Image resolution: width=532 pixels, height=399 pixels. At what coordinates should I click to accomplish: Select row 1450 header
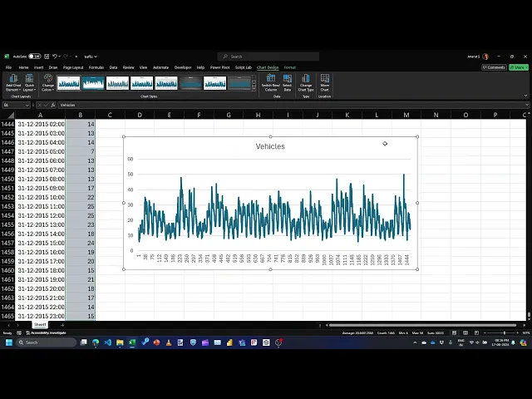point(7,179)
